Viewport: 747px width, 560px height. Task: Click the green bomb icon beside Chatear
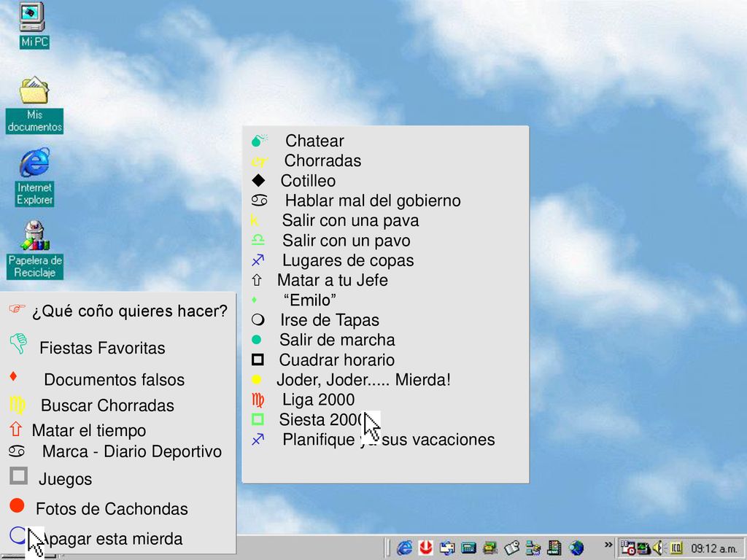coord(259,140)
